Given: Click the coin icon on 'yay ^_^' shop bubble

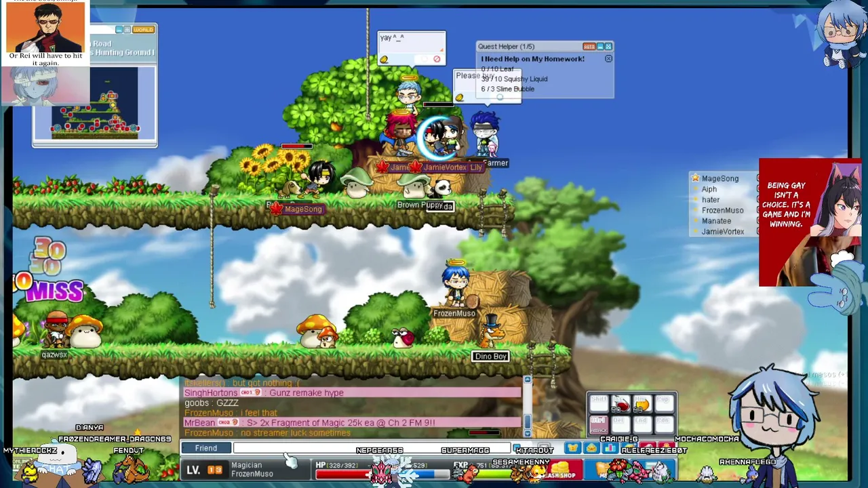Looking at the screenshot, I should [x=384, y=60].
